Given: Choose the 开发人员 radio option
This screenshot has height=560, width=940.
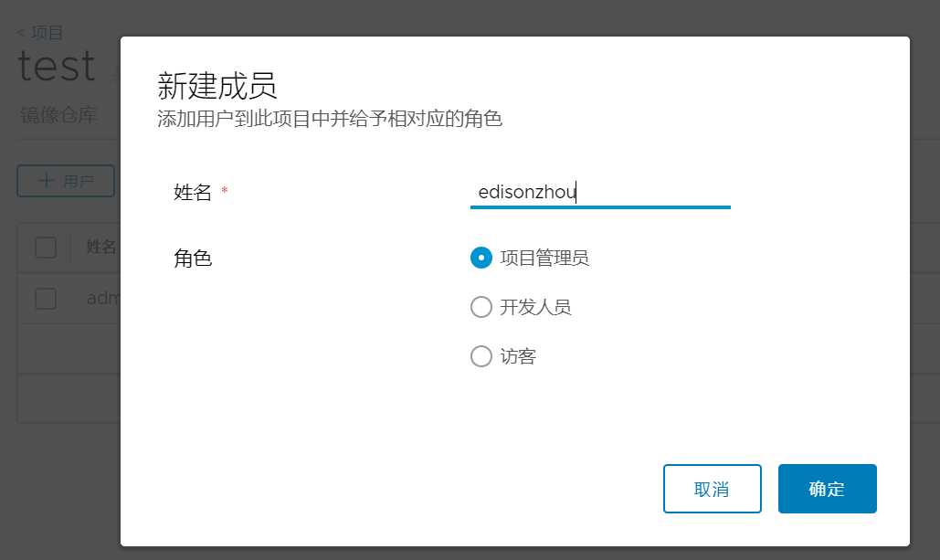Looking at the screenshot, I should (x=481, y=307).
